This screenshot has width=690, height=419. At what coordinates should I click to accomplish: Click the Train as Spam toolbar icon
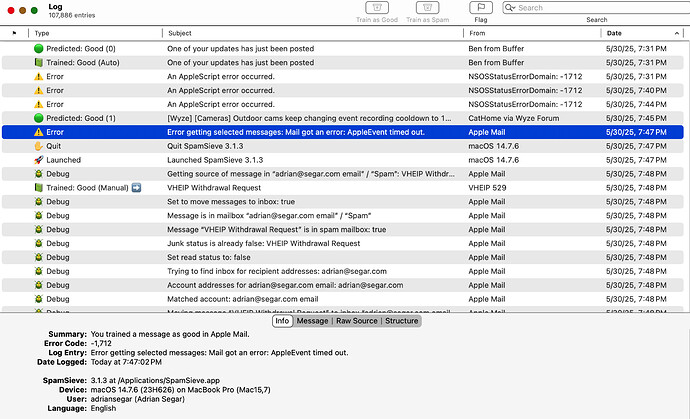[x=427, y=8]
